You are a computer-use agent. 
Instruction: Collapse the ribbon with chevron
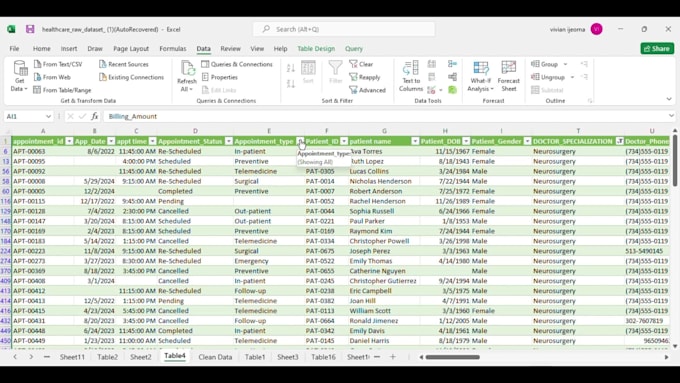[669, 99]
